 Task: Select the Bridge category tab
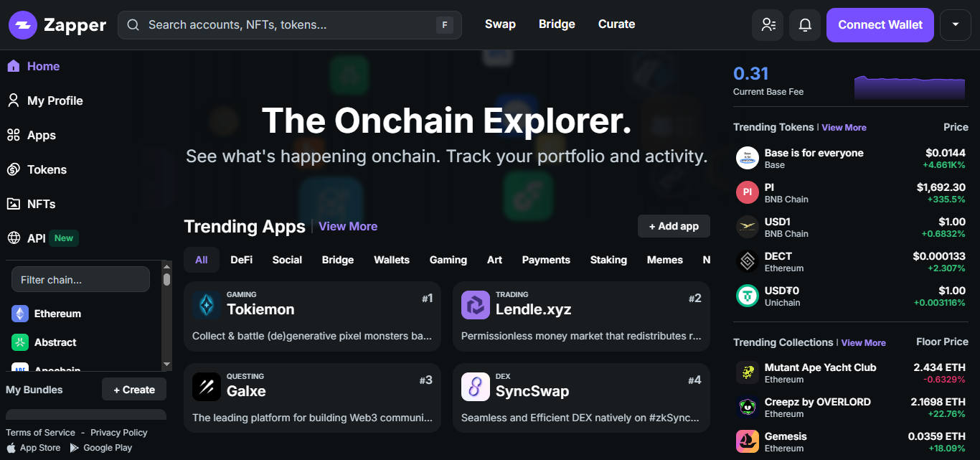338,260
